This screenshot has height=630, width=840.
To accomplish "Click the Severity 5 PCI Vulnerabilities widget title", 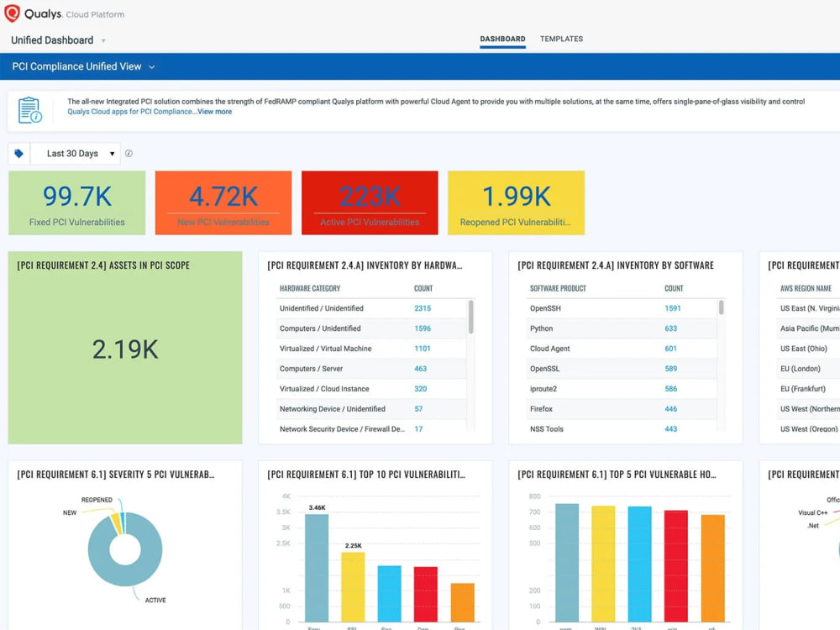I will click(116, 475).
